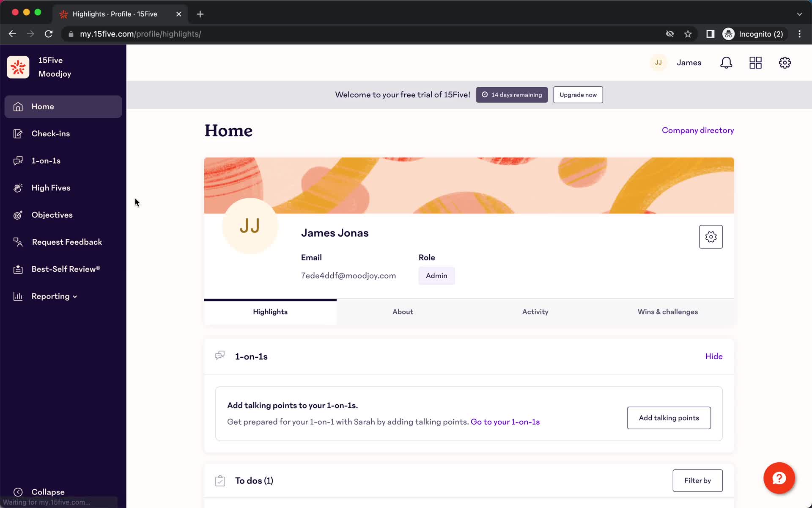Click the Company directory link

click(x=698, y=130)
